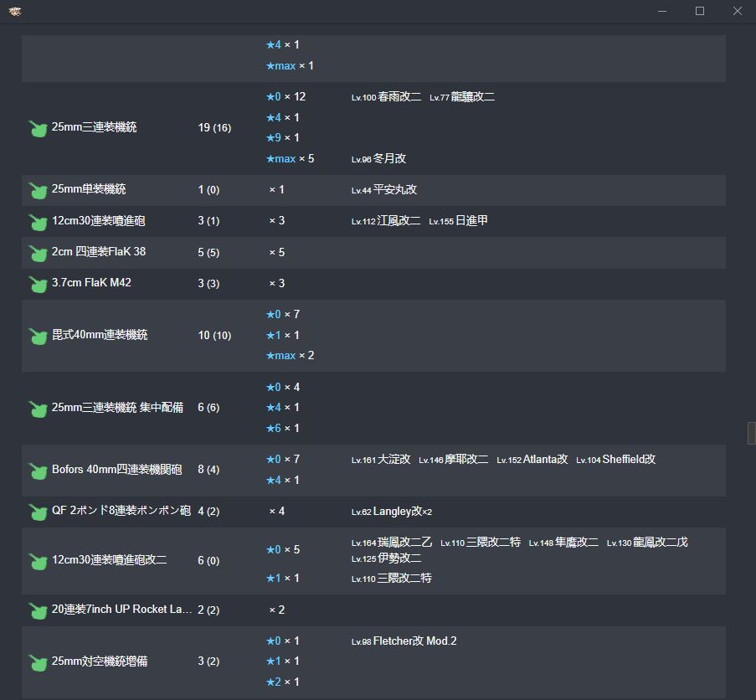Close the equipment list window
Viewport: 756px width, 700px height.
738,11
